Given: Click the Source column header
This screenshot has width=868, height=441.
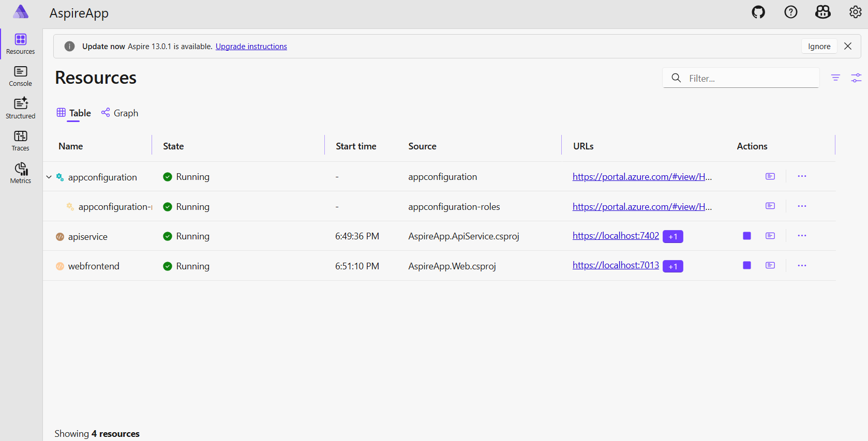Looking at the screenshot, I should point(422,146).
